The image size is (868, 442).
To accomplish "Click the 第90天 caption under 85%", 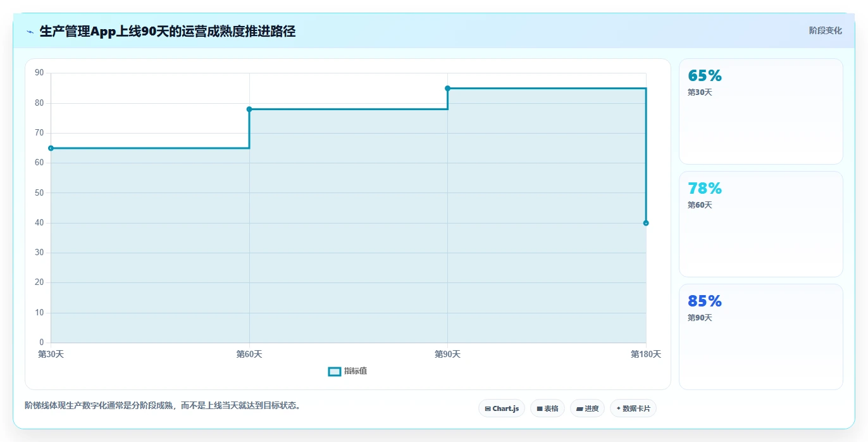I will (x=700, y=318).
